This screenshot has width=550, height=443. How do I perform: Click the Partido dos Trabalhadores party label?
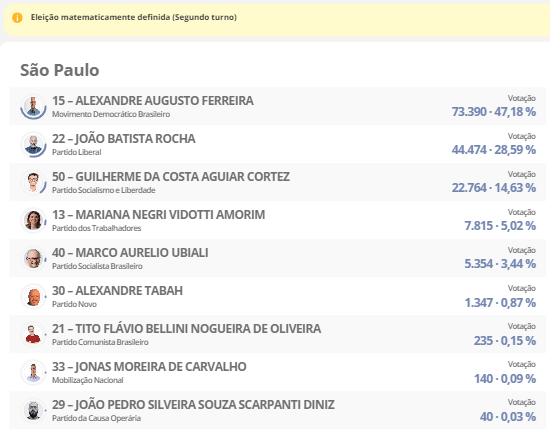tap(96, 228)
